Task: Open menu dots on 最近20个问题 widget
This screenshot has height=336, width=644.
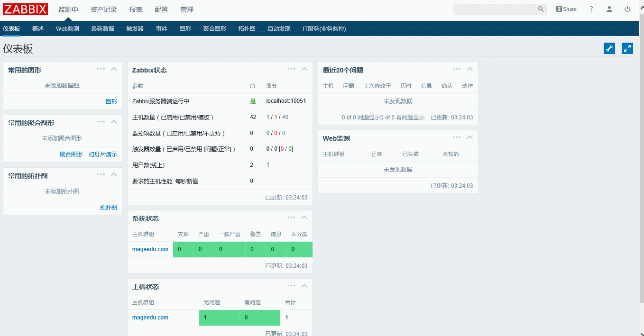Action: coord(457,69)
